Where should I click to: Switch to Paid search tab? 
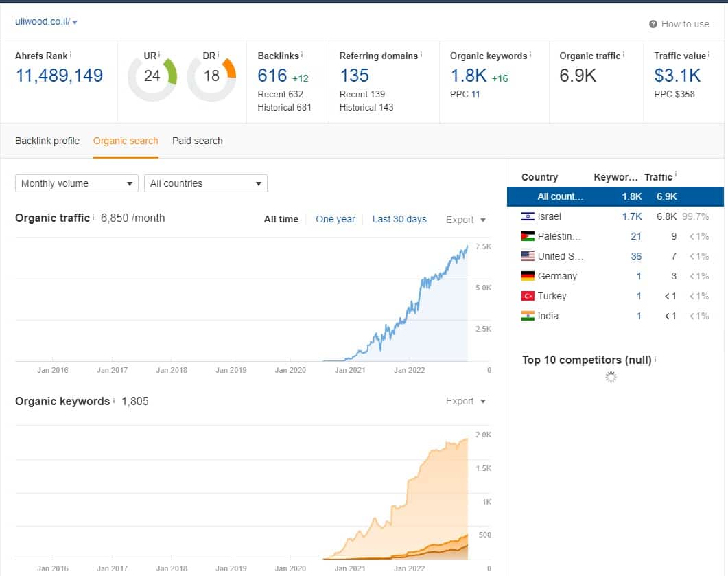click(x=198, y=141)
